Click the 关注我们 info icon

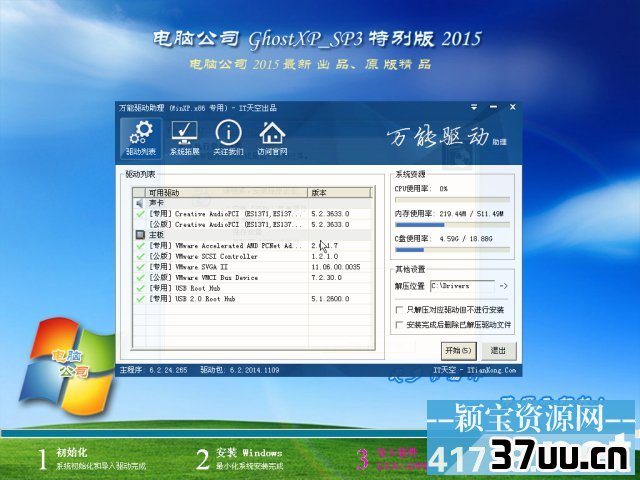pyautogui.click(x=228, y=138)
